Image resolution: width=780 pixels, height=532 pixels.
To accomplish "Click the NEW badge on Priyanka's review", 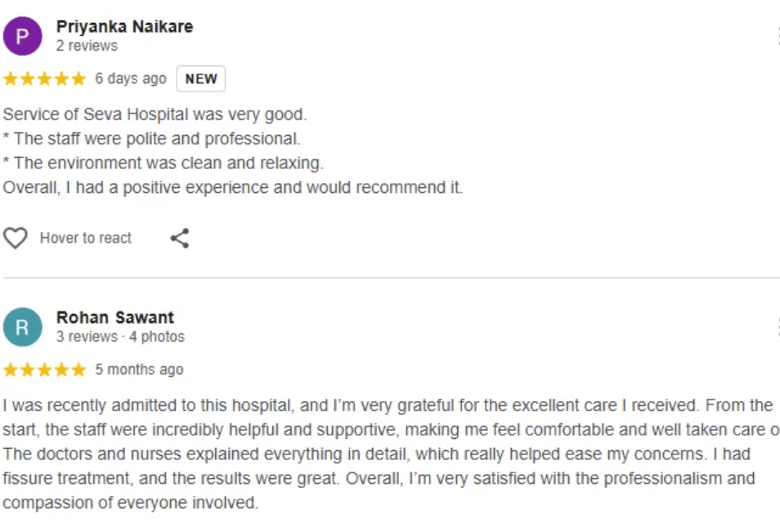I will point(200,78).
